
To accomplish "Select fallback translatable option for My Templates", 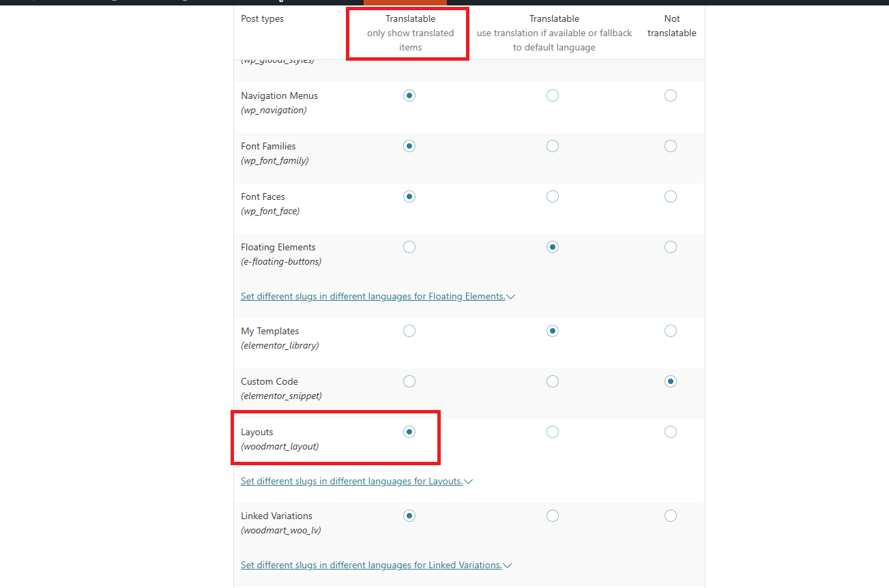I will click(x=553, y=331).
